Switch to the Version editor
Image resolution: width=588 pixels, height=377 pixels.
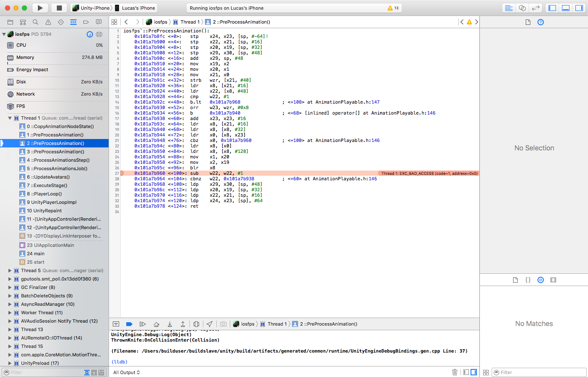pyautogui.click(x=536, y=8)
